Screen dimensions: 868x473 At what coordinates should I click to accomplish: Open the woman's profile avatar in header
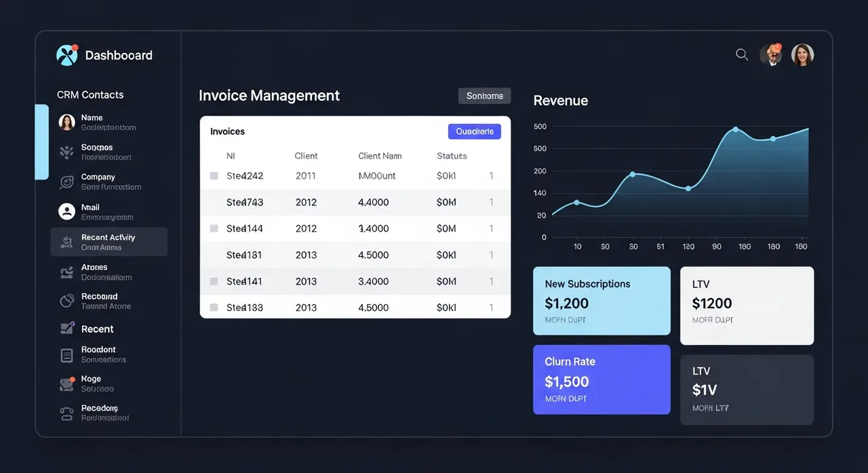tap(802, 55)
